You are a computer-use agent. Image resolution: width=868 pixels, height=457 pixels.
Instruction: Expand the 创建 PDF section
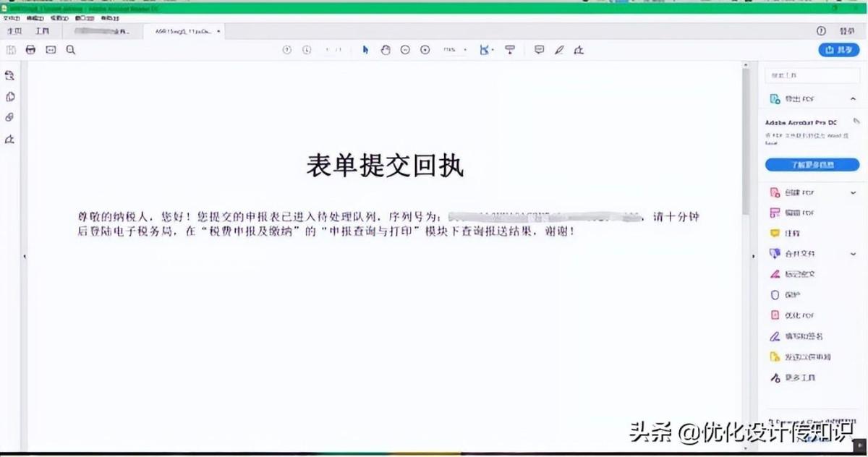pyautogui.click(x=854, y=192)
